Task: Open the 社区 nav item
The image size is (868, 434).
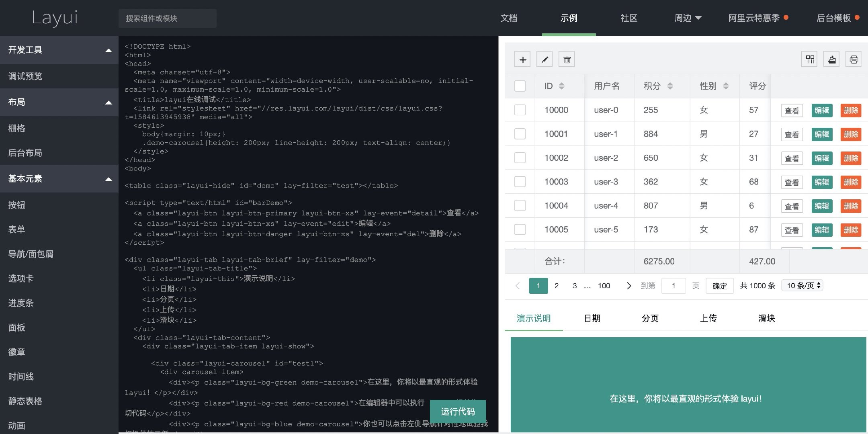Action: (629, 18)
